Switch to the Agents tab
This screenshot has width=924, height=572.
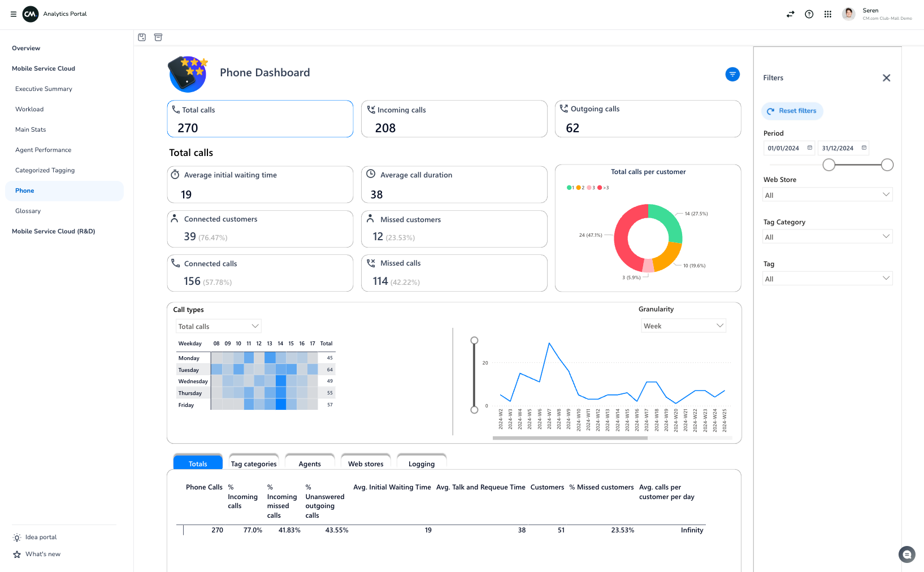(310, 463)
